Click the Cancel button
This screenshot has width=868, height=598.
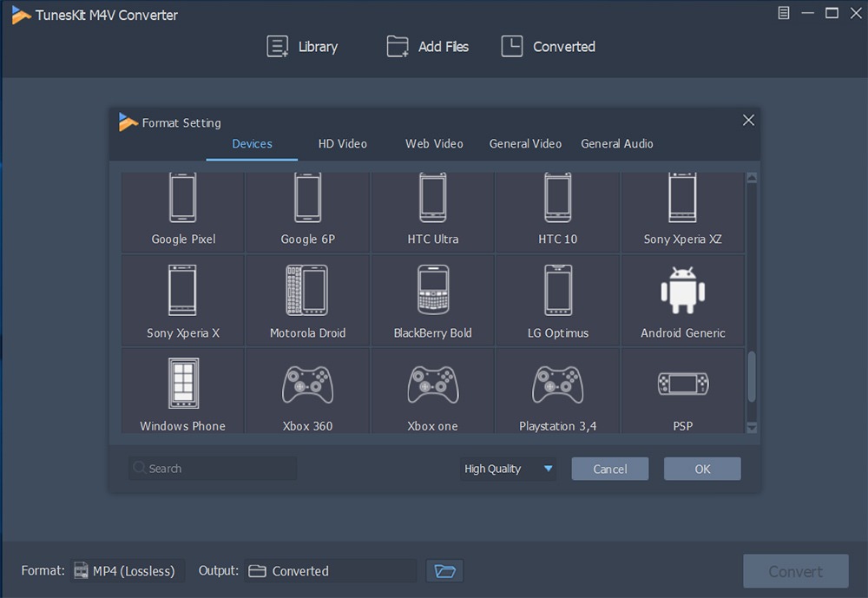pyautogui.click(x=610, y=469)
